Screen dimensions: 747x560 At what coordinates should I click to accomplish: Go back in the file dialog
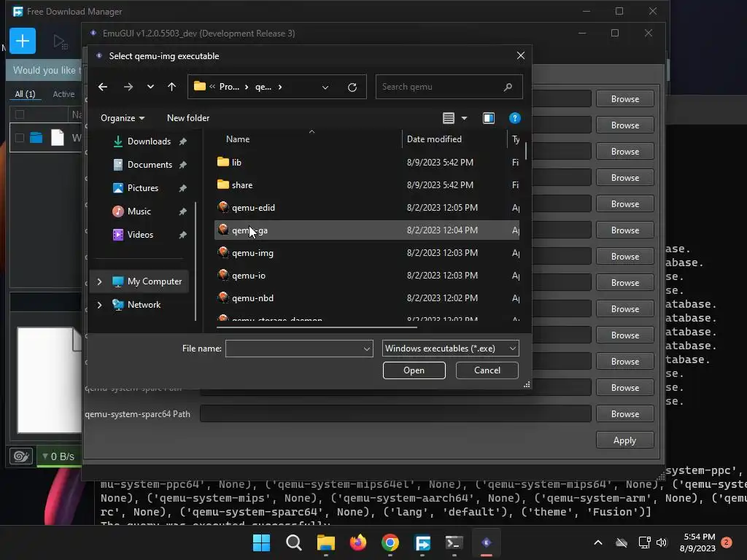click(102, 87)
